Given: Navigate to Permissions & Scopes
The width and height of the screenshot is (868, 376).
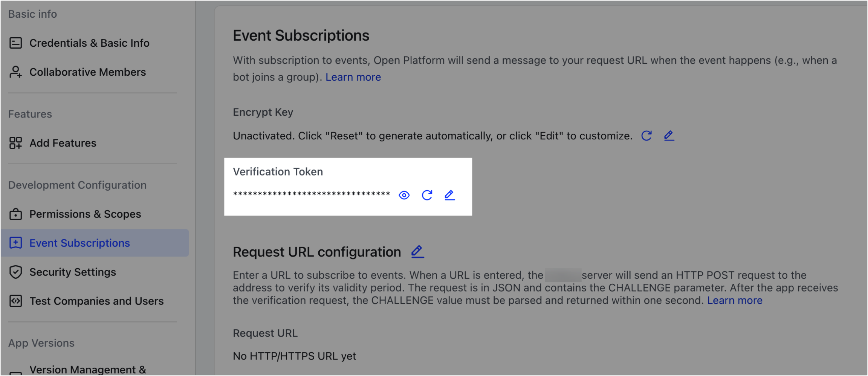Looking at the screenshot, I should click(x=85, y=214).
